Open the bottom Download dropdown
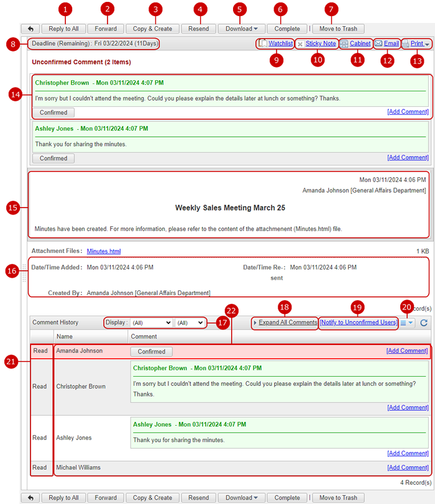 click(x=242, y=498)
